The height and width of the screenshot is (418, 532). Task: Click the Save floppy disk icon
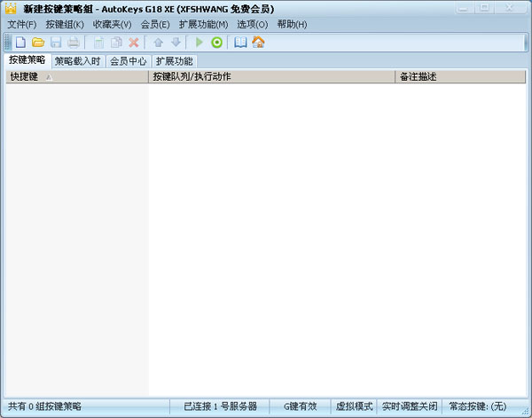coord(56,43)
